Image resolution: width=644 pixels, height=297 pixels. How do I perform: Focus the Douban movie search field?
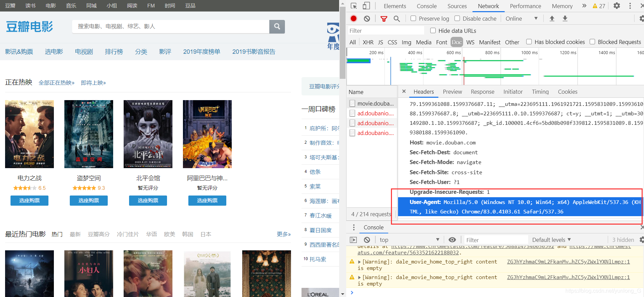[171, 26]
